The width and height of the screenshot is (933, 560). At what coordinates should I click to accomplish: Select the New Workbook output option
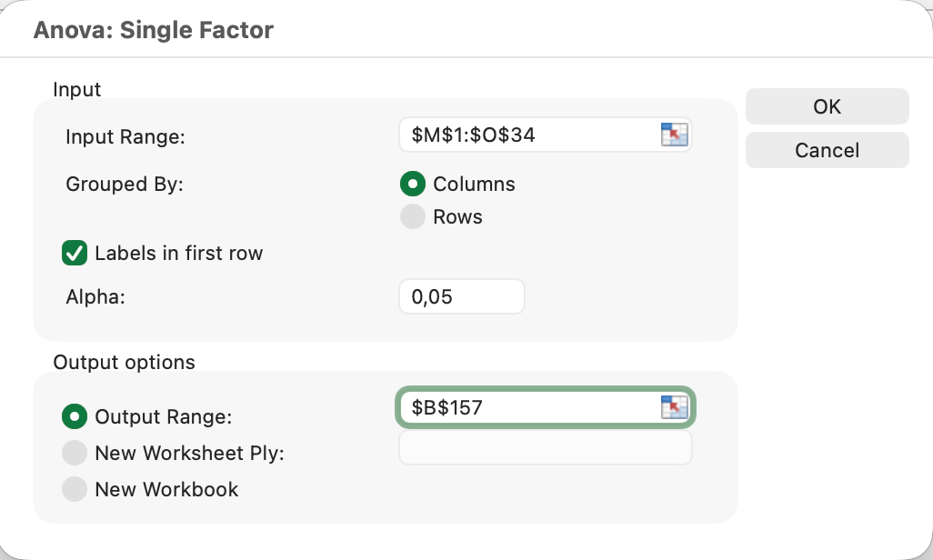tap(74, 489)
